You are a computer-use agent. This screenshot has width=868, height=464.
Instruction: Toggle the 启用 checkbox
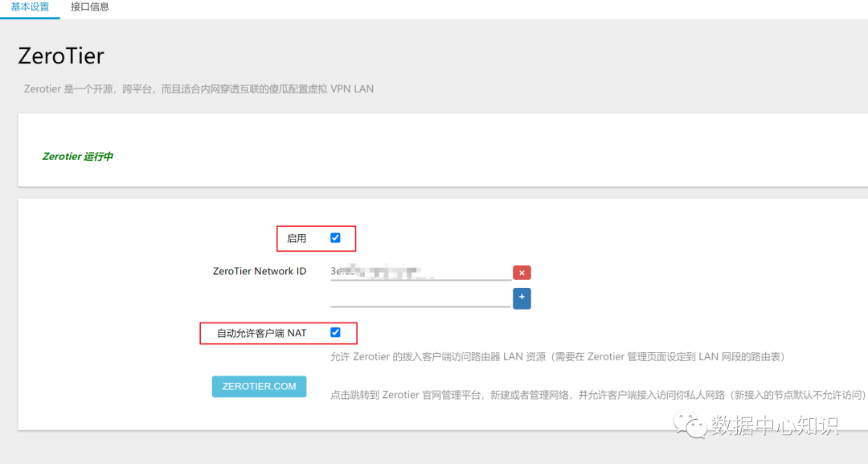click(x=335, y=238)
